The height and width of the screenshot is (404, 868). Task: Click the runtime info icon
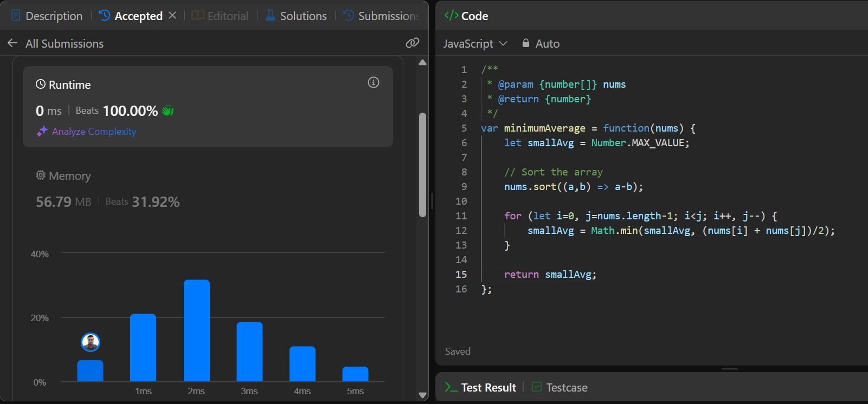point(374,82)
